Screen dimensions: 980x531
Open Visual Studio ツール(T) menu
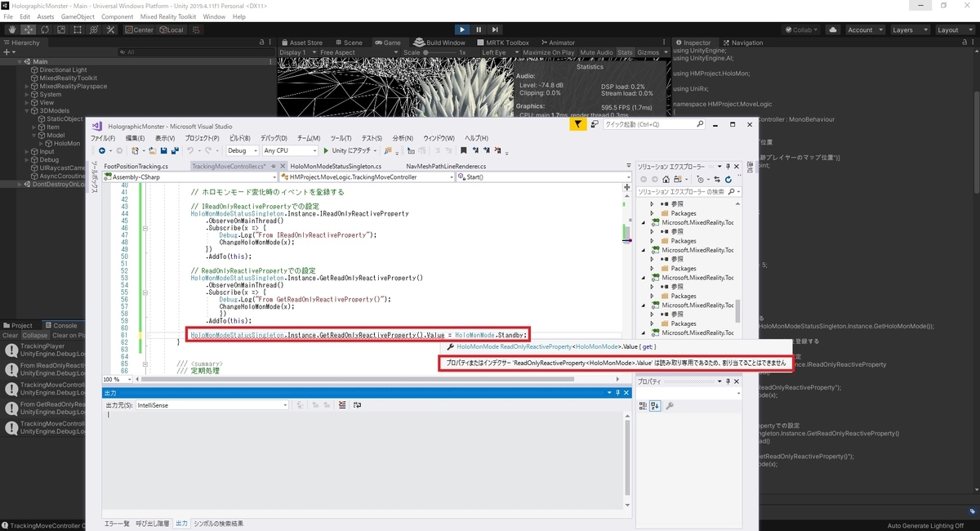point(341,138)
